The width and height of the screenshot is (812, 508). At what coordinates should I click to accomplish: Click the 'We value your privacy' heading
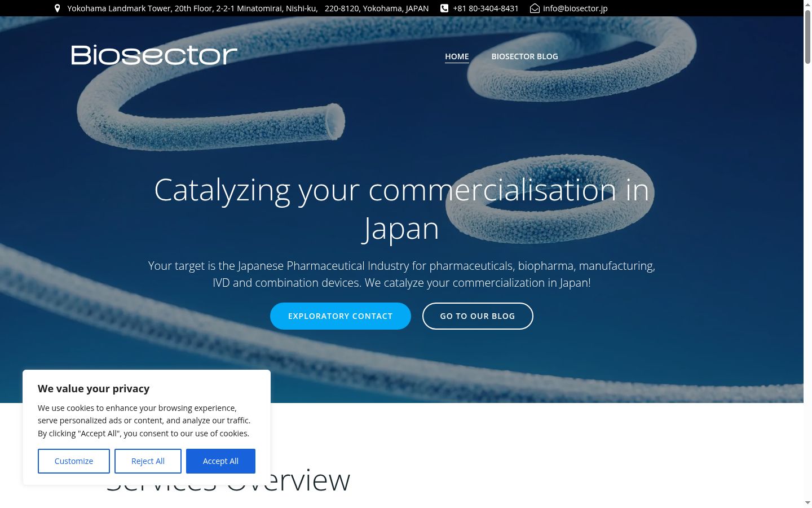coord(94,388)
